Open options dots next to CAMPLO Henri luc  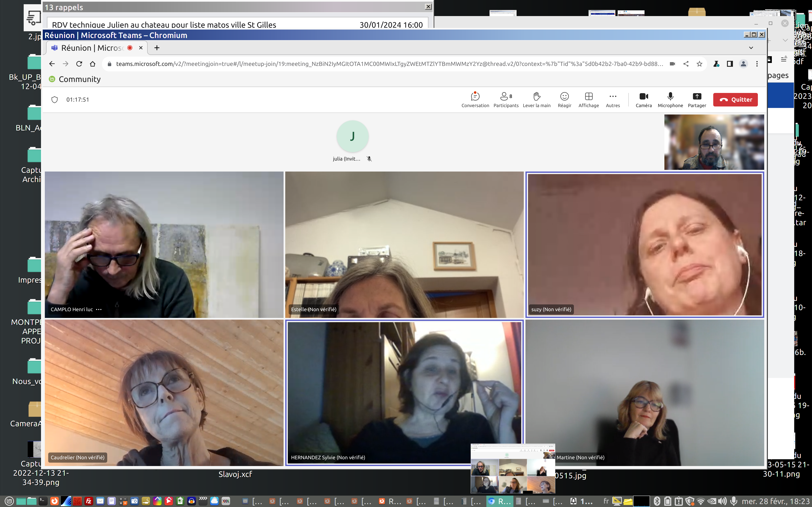coord(99,309)
